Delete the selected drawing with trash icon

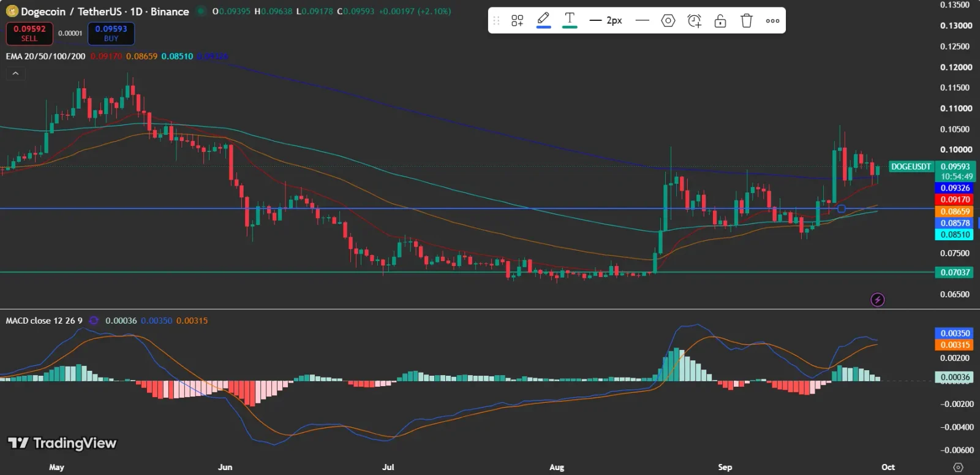[746, 21]
